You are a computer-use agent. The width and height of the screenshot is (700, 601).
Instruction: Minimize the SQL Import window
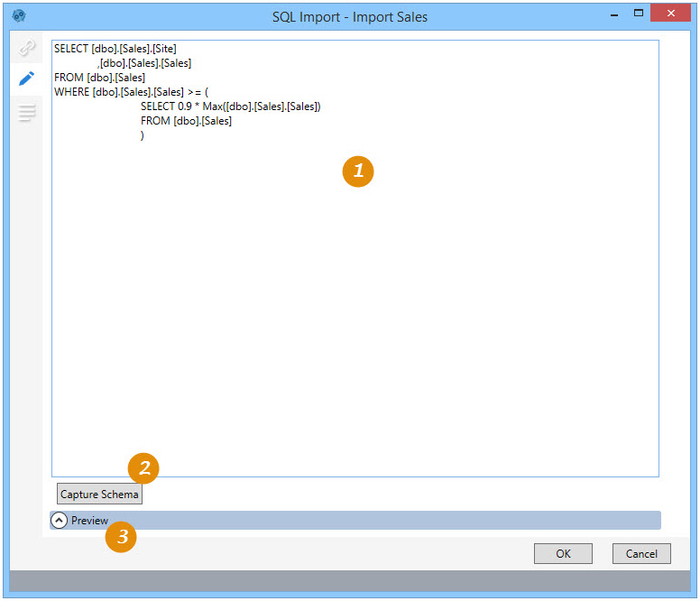click(x=614, y=14)
